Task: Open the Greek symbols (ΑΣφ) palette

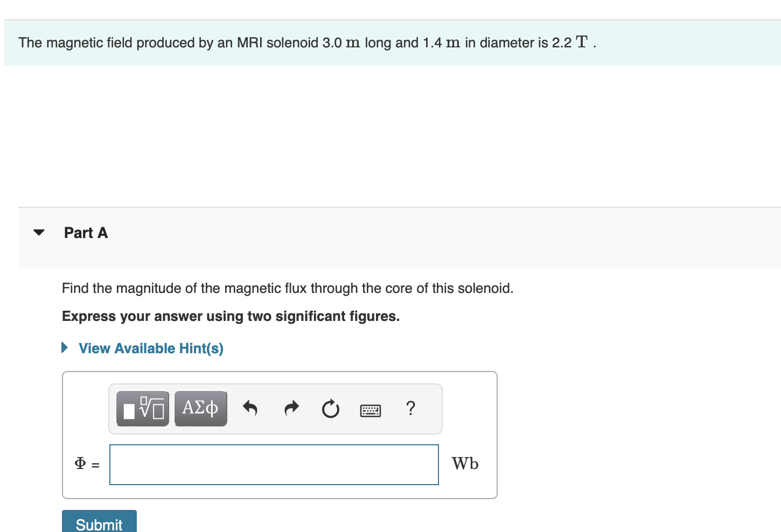Action: coord(200,408)
